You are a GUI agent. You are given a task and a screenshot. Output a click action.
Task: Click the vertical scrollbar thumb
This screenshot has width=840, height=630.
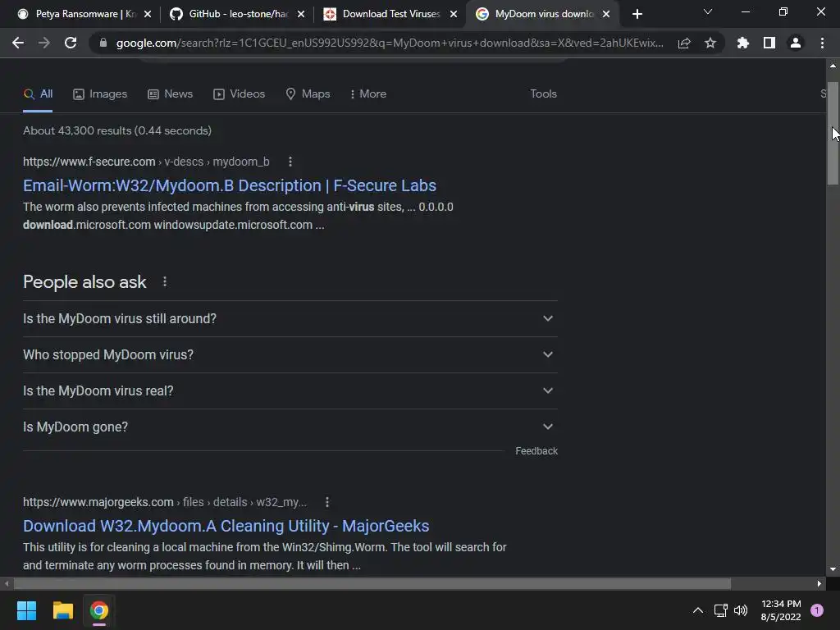pyautogui.click(x=833, y=133)
